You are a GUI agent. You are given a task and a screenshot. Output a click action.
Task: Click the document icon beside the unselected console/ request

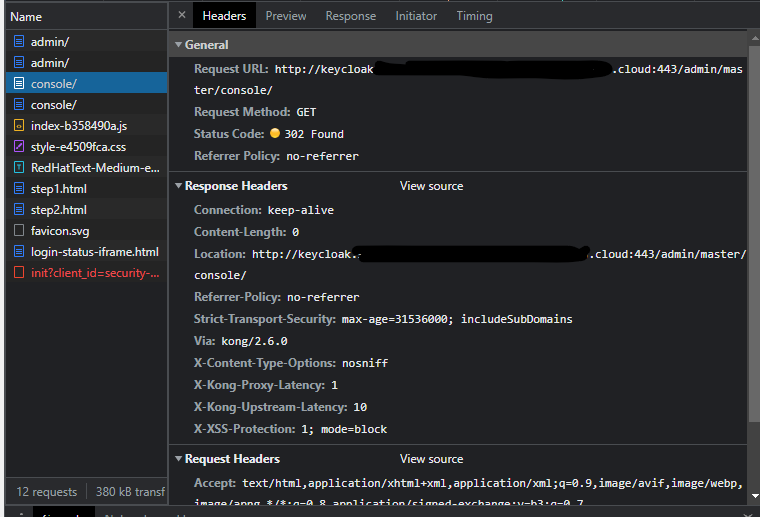coord(19,104)
